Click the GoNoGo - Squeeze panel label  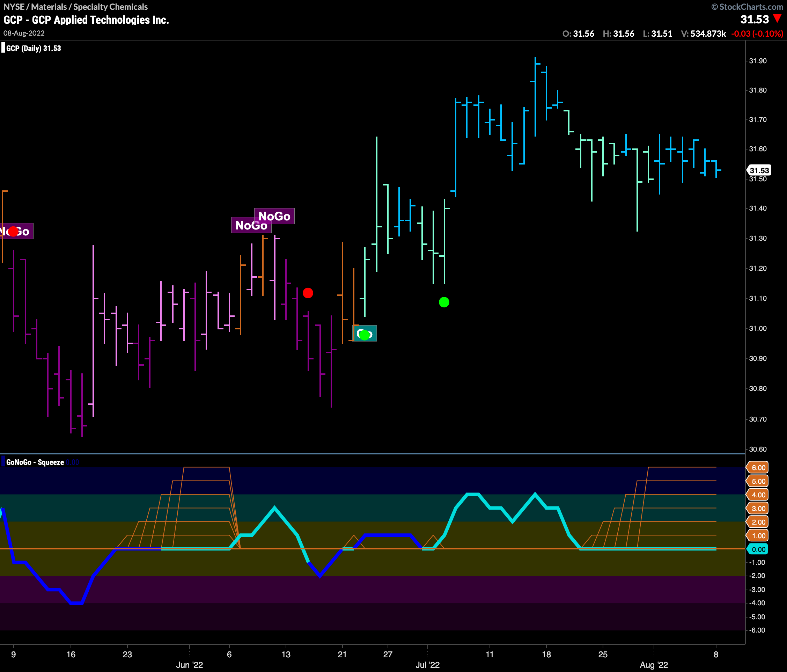[35, 462]
